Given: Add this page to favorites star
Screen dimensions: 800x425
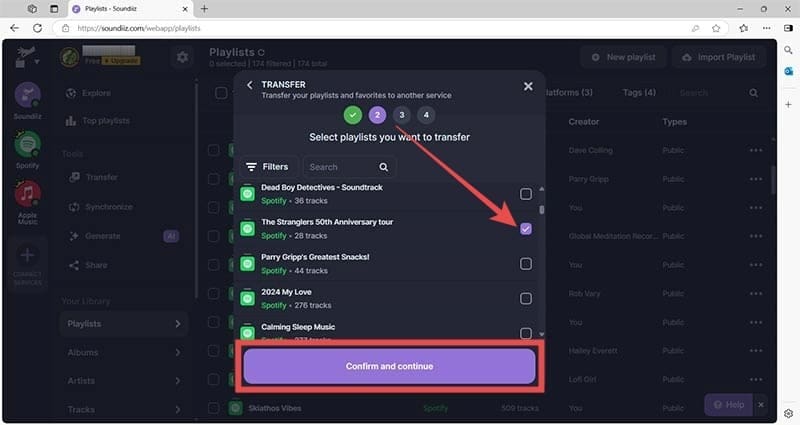Looking at the screenshot, I should point(716,28).
